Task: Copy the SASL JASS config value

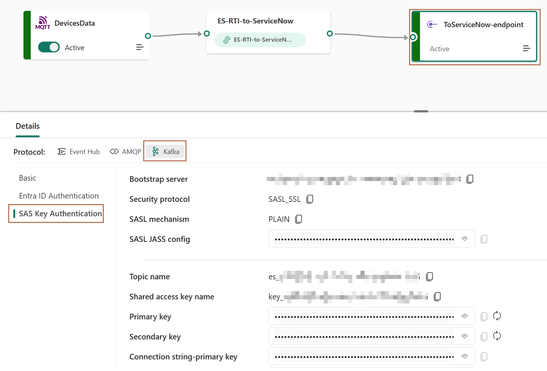Action: [484, 239]
